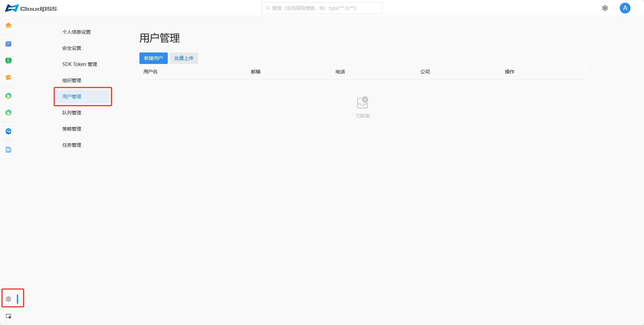Click the CloudPSS logo
The height and width of the screenshot is (325, 644).
(31, 8)
